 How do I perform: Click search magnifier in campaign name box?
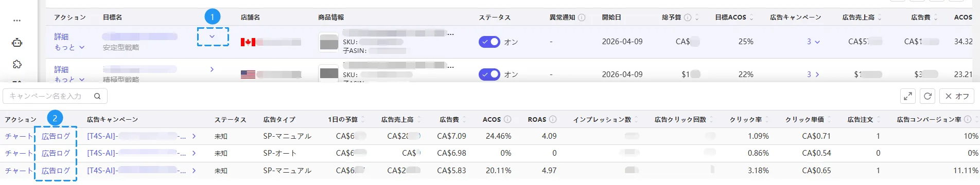[97, 96]
